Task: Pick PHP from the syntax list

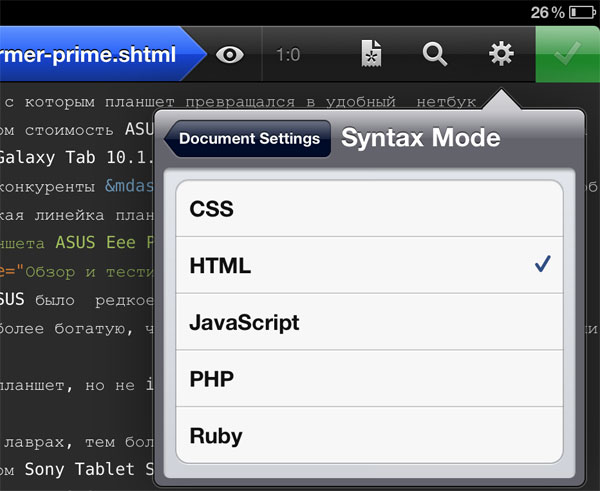Action: [369, 380]
